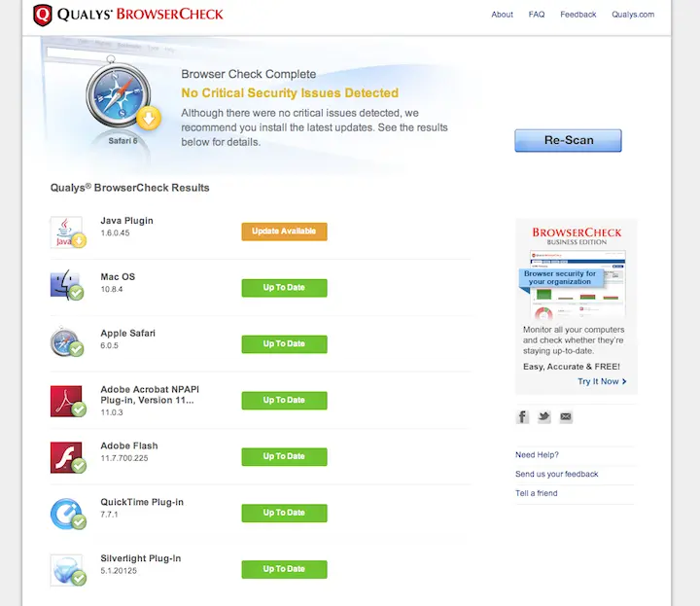Select the QuickTime Plug-in name text

tap(142, 502)
